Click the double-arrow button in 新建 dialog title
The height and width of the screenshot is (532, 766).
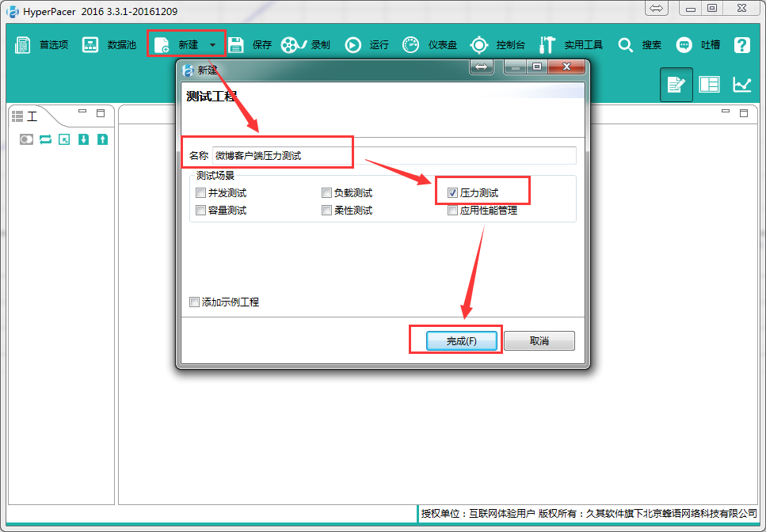[x=481, y=66]
